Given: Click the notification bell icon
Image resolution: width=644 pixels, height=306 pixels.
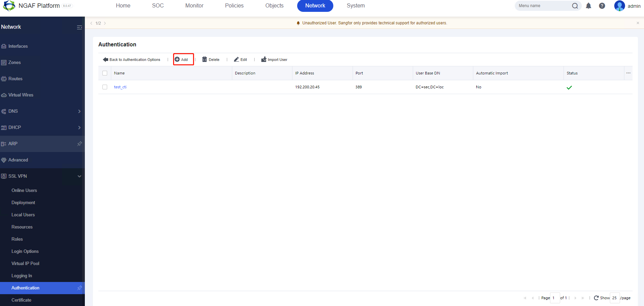Looking at the screenshot, I should pyautogui.click(x=589, y=6).
